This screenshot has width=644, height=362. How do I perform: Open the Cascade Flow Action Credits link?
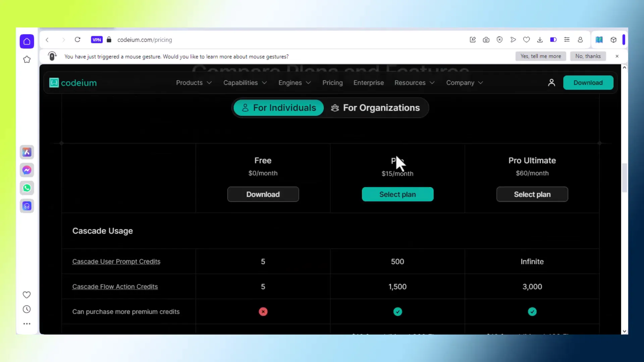point(115,287)
